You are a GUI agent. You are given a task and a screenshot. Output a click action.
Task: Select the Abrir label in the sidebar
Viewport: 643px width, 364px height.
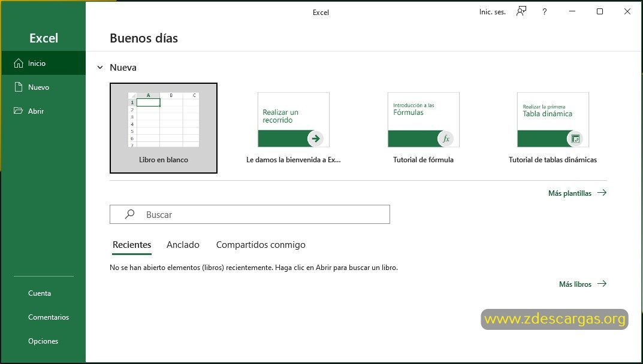pos(36,111)
